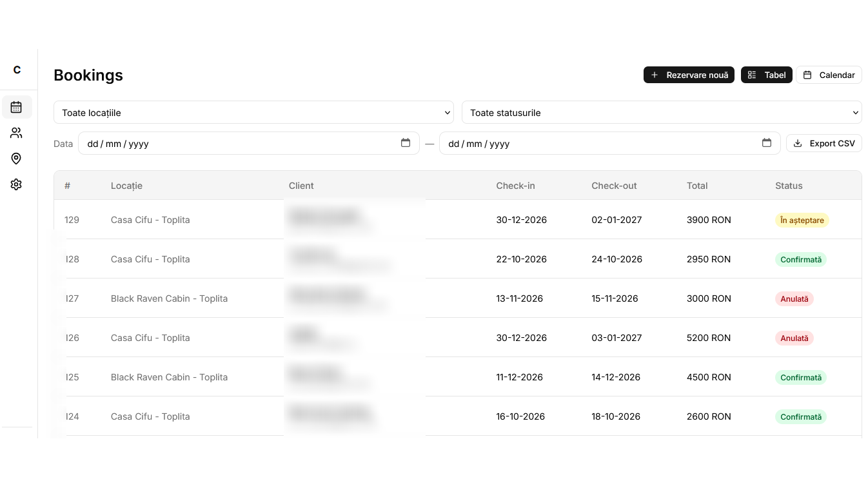Screen dimensions: 868x488
Task: Click check-out date 02-01-2027
Action: pos(616,220)
